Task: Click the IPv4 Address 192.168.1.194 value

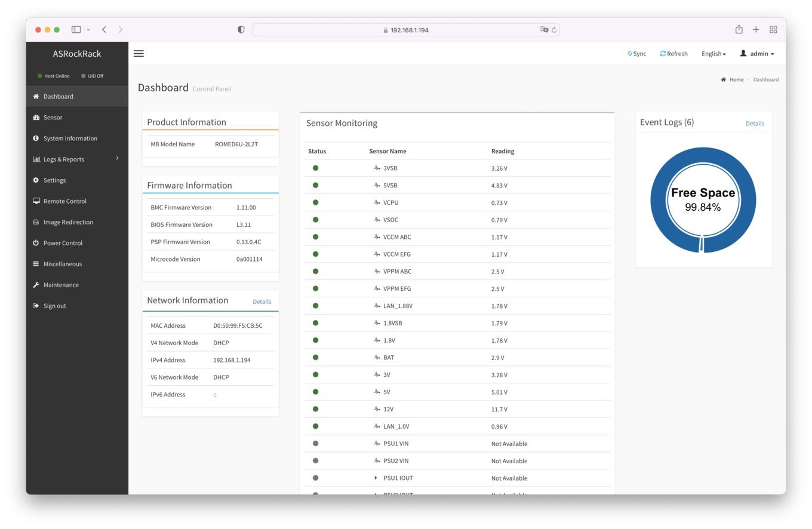Action: [232, 361]
